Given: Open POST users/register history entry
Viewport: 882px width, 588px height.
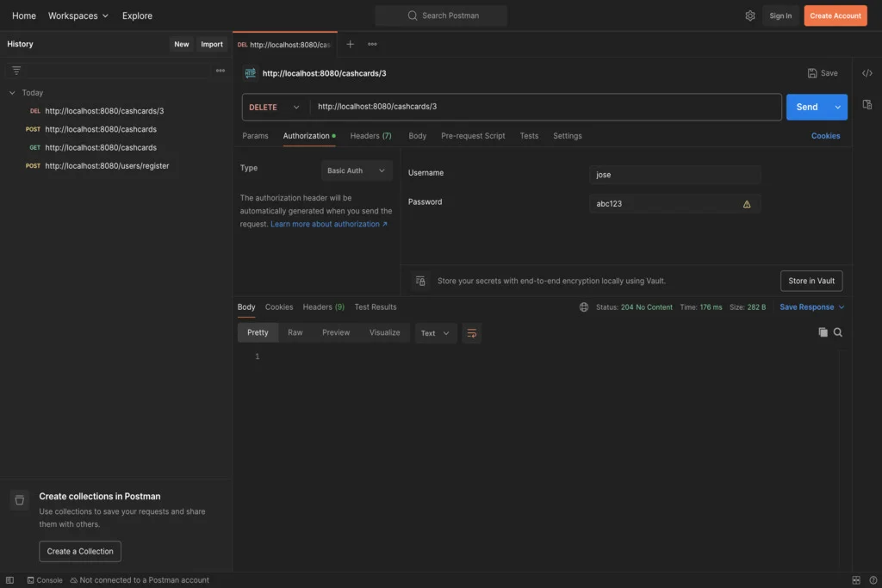Looking at the screenshot, I should click(107, 166).
